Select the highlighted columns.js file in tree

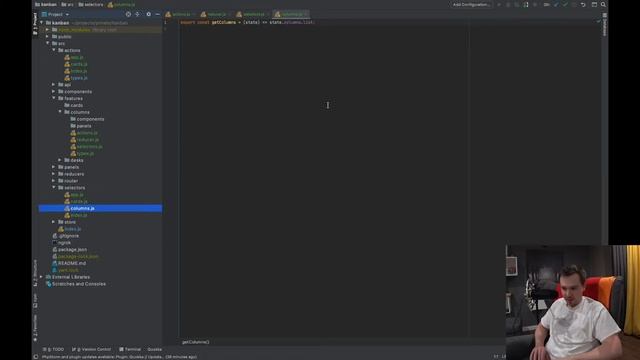(x=100, y=208)
